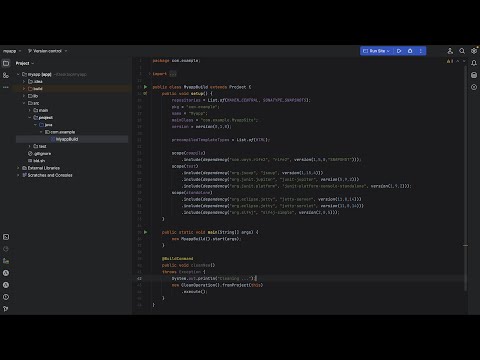Open the Commit tool window icon
The image size is (480, 360).
point(6,75)
